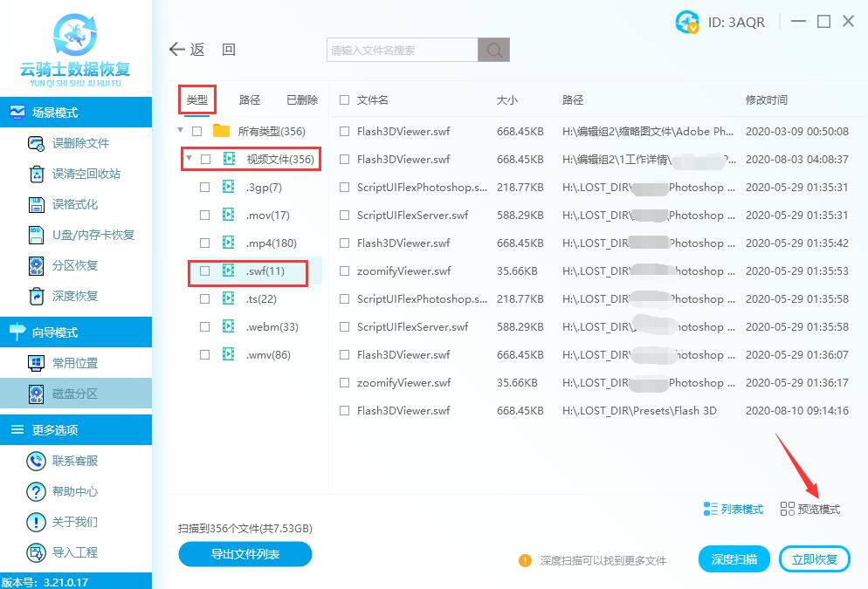
Task: Open U盘/内存卡恢复 icon
Action: 36,235
